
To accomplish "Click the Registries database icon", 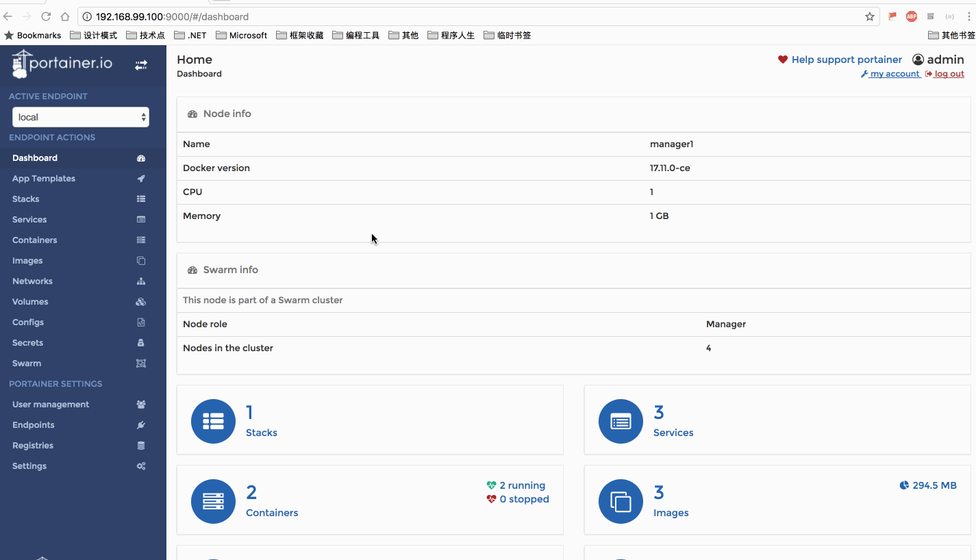I will [141, 446].
